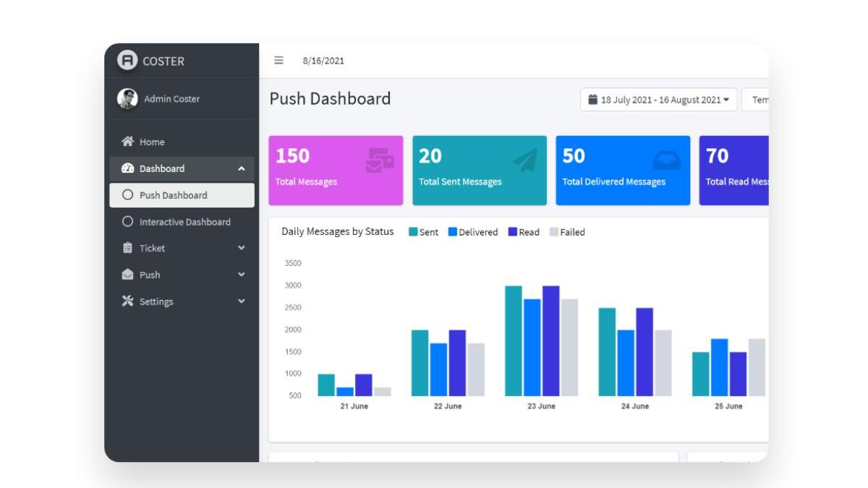The width and height of the screenshot is (868, 488).
Task: Expand the Settings submenu chevron
Action: tap(241, 301)
